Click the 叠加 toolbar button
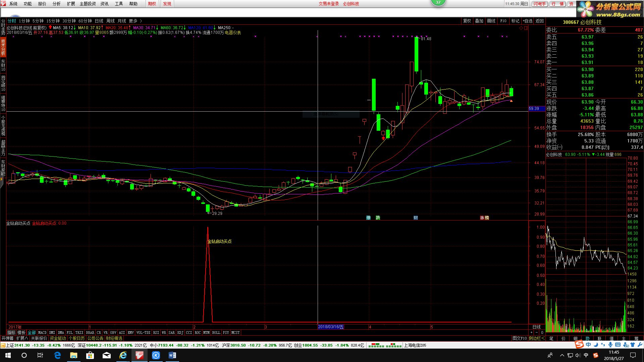Screen dimensions: 644x362 pyautogui.click(x=479, y=21)
